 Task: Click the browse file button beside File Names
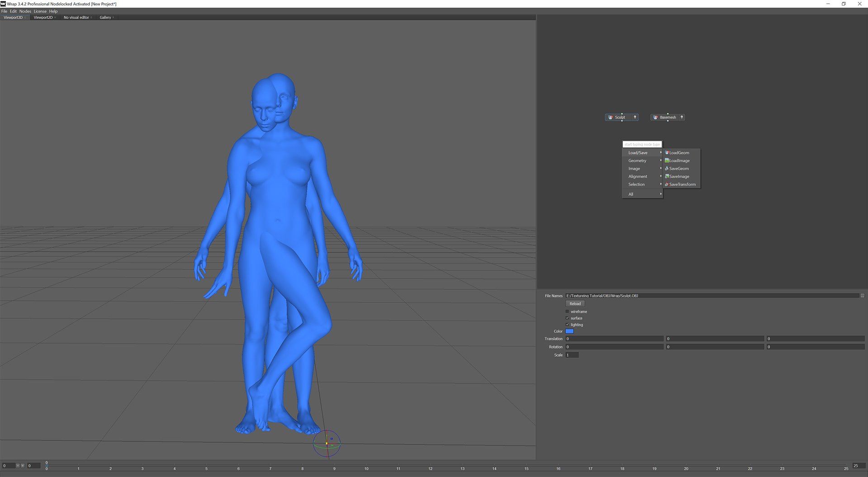point(862,296)
